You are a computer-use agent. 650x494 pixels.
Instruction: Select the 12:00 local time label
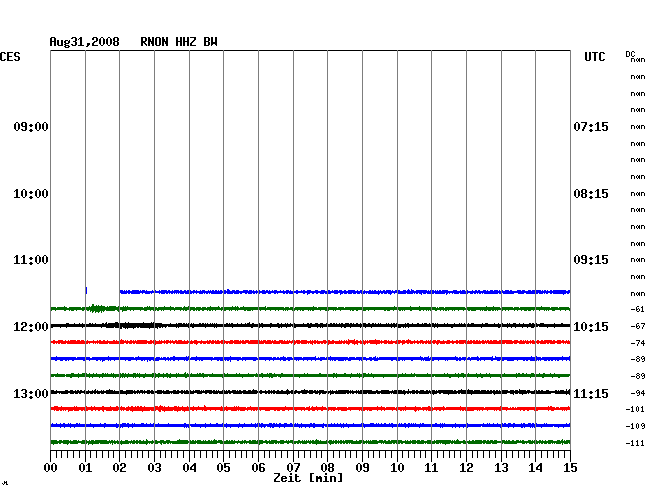[31, 327]
